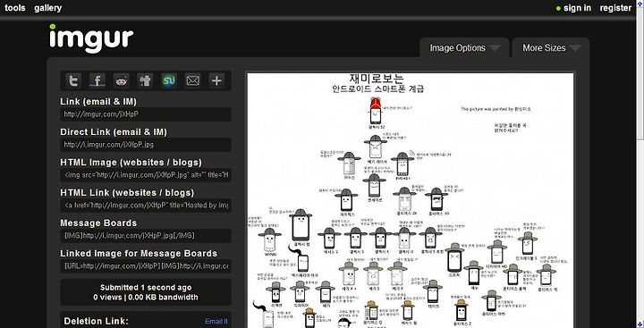644x328 pixels.
Task: Share on Reddit icon
Action: click(x=121, y=80)
